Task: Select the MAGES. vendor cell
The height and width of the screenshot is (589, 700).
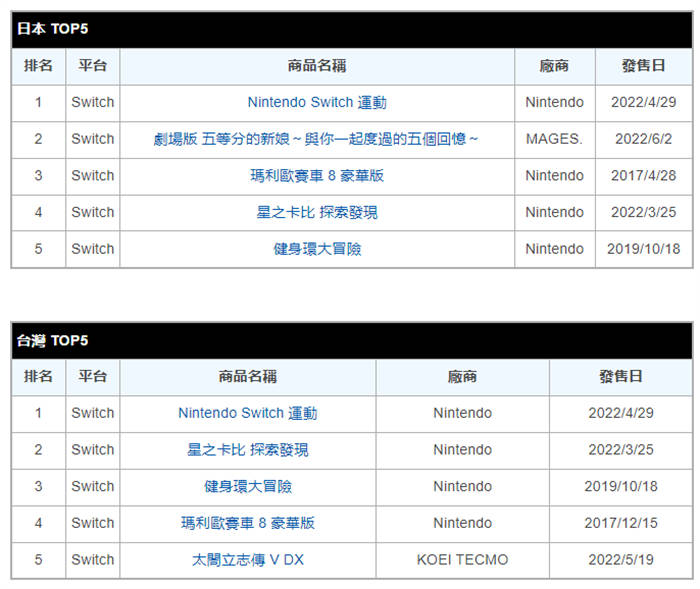Action: pyautogui.click(x=554, y=139)
